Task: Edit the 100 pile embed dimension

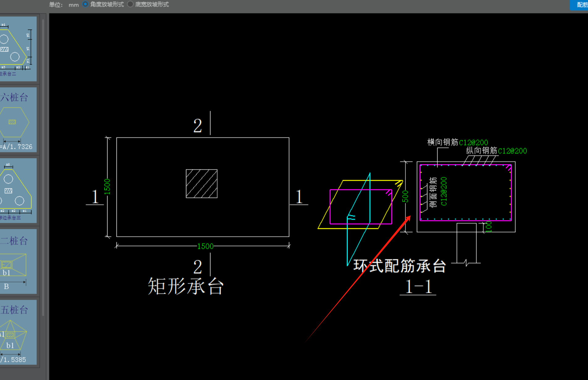Action: coord(489,227)
